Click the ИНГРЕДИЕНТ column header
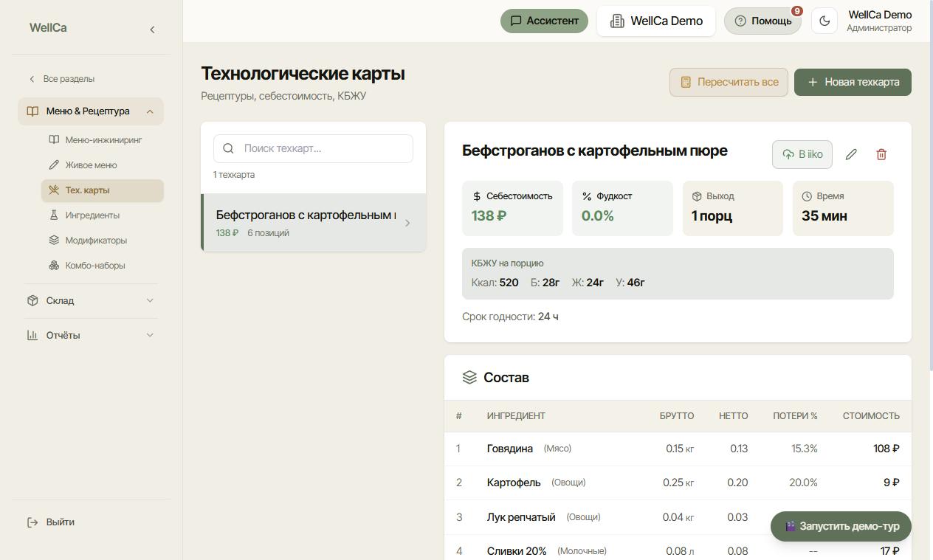The width and height of the screenshot is (933, 560). pyautogui.click(x=516, y=416)
